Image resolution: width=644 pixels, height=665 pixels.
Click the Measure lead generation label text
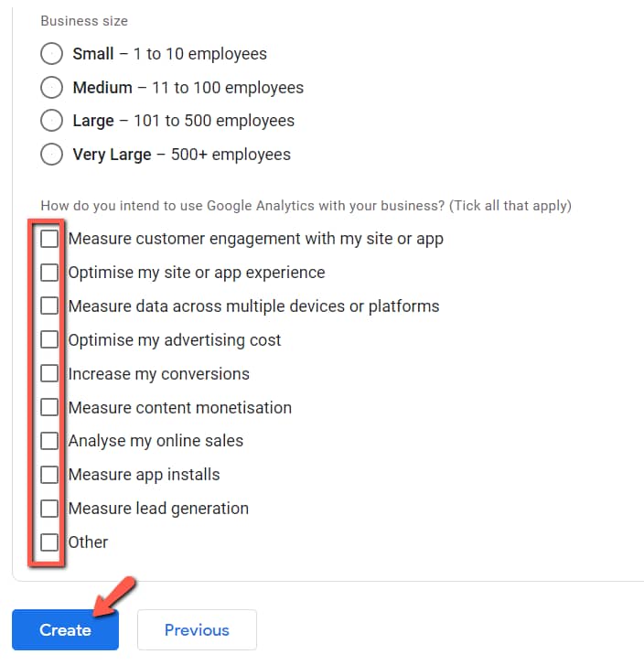pos(158,509)
